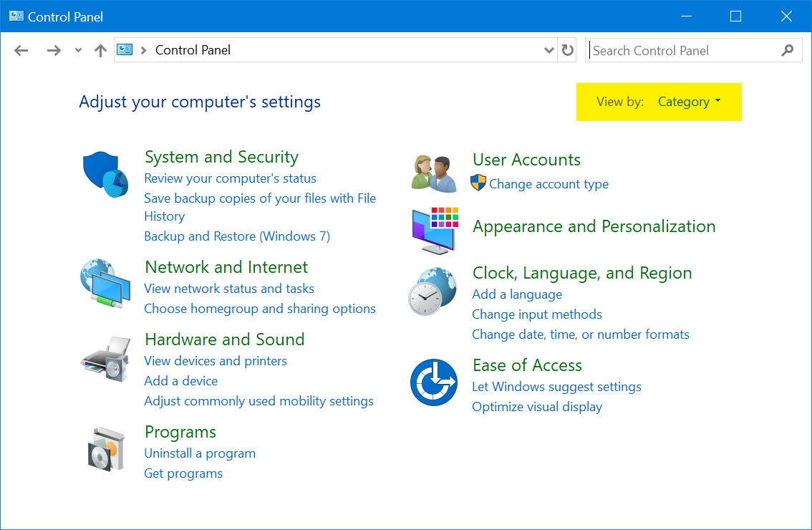Expand the address bar history dropdown
Viewport: 812px width, 530px height.
(548, 50)
